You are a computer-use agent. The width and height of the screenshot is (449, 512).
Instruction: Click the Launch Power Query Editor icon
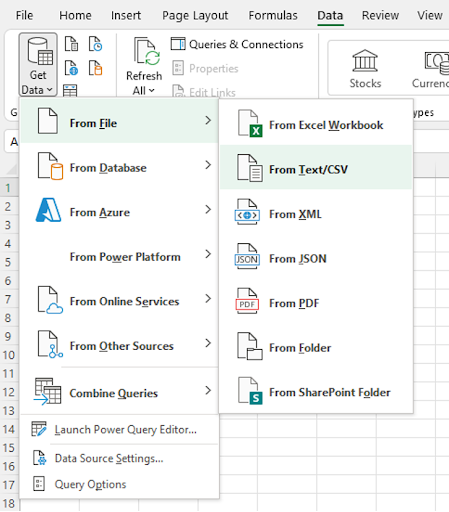pos(39,429)
